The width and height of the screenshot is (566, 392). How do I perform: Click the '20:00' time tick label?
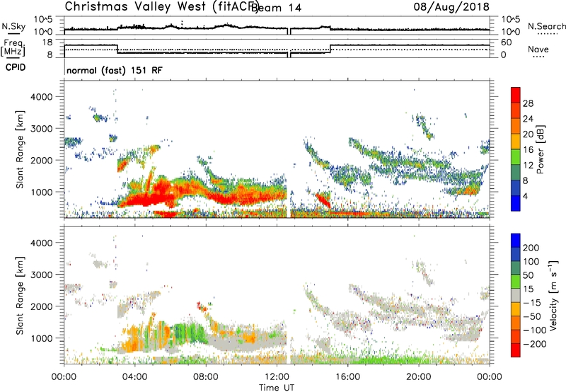coord(418,377)
